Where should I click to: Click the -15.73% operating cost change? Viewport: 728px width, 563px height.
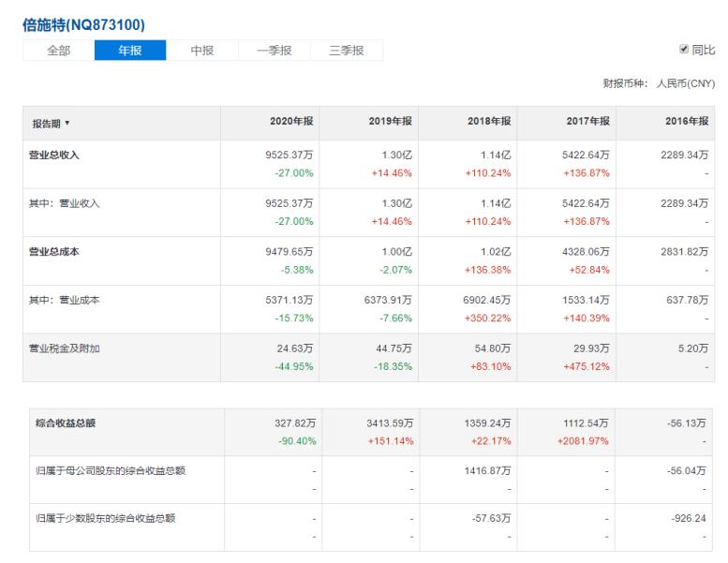pyautogui.click(x=294, y=318)
